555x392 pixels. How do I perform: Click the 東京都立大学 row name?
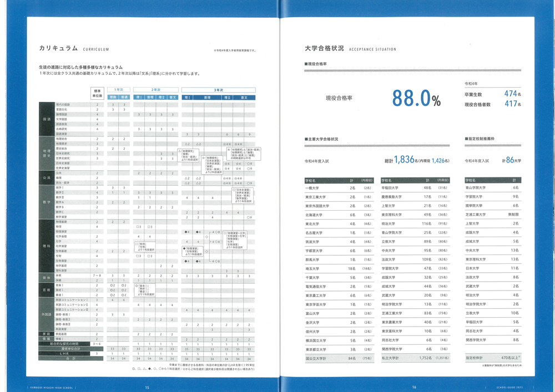[x=316, y=349]
